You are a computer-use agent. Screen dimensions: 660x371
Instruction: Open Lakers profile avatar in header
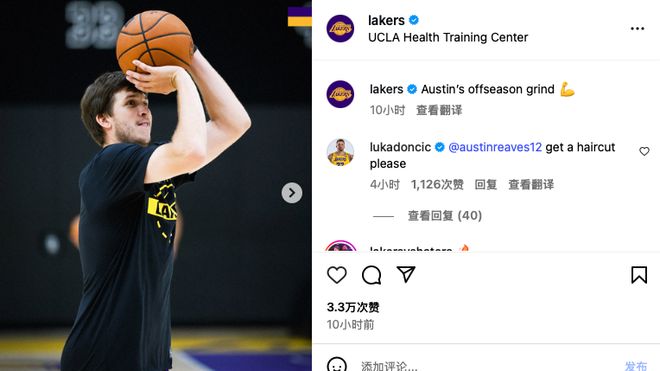click(340, 29)
